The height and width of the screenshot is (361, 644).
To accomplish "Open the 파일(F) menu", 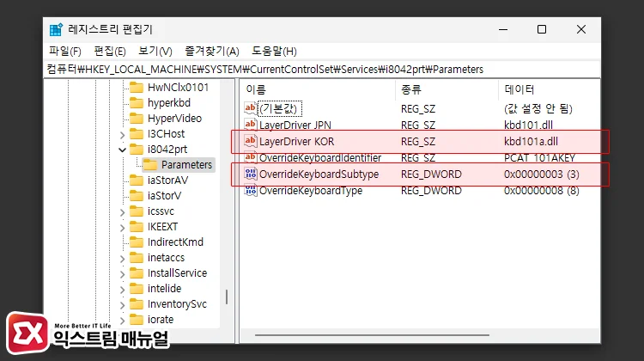I will click(65, 52).
